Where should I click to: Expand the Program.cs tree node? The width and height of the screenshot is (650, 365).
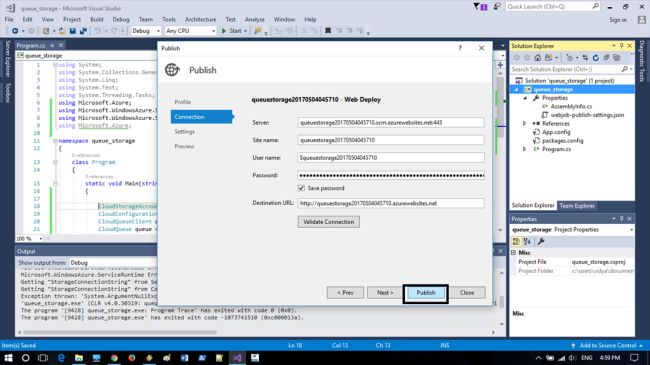524,149
